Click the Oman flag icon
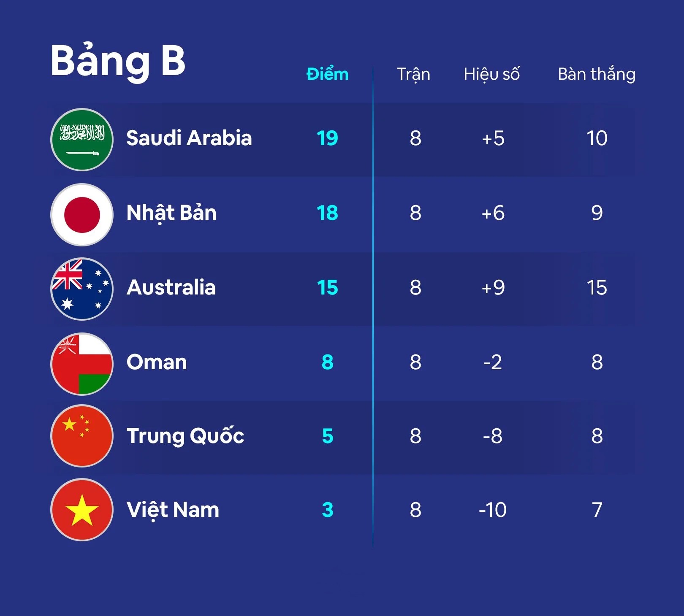Image resolution: width=684 pixels, height=616 pixels. 82,364
